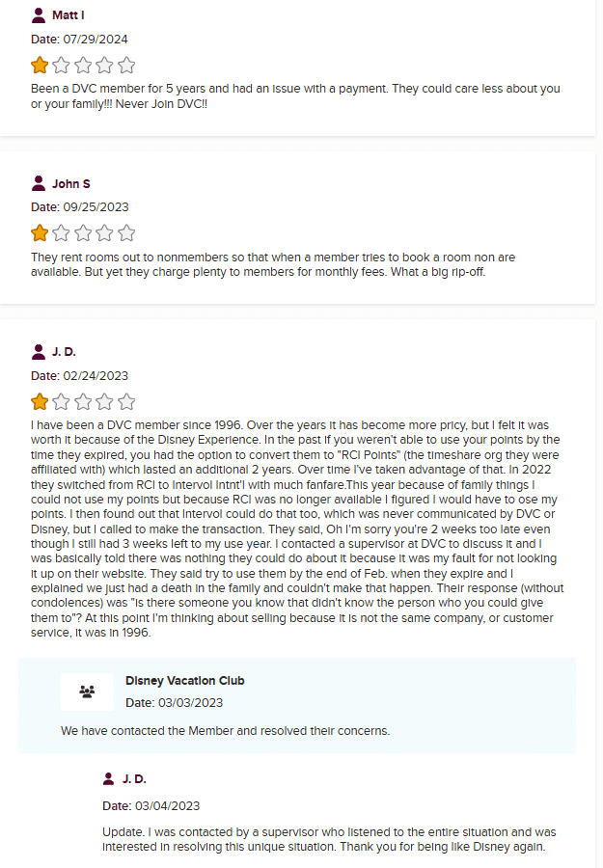
Task: Click the avatar icon beside J. D.'s review
Action: click(x=39, y=352)
